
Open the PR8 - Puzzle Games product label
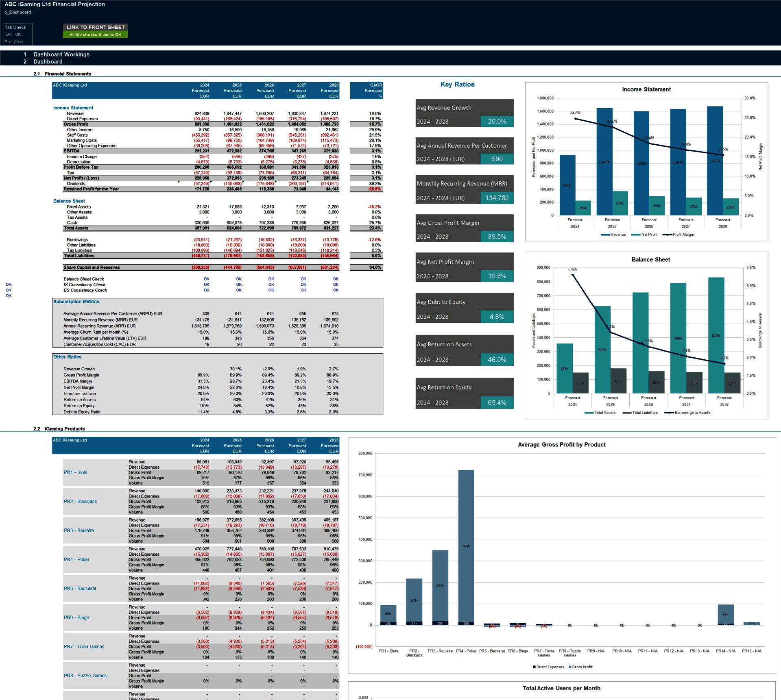(85, 676)
